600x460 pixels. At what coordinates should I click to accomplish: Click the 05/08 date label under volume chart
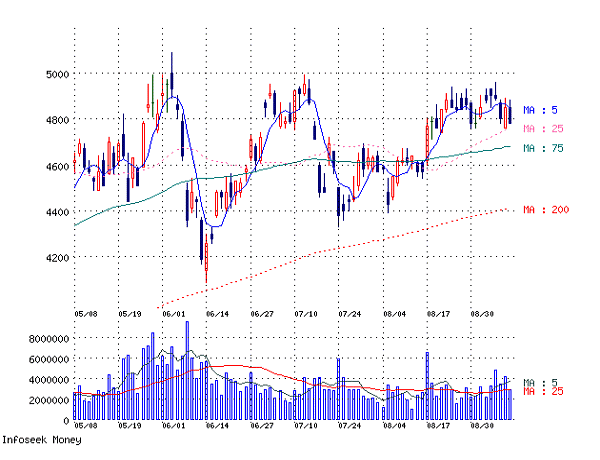point(86,426)
